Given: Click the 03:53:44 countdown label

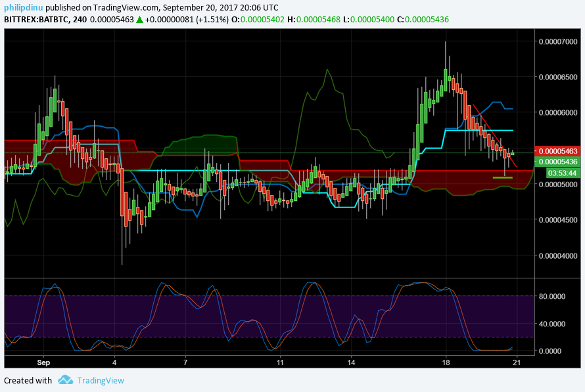Looking at the screenshot, I should (x=562, y=173).
